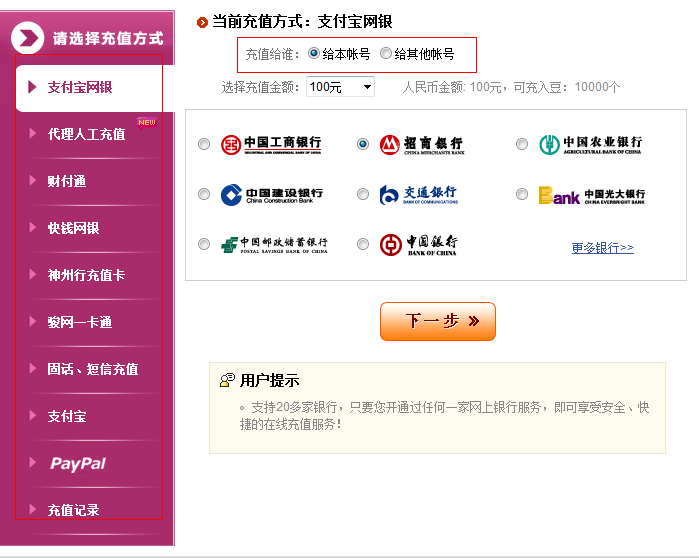Click the ICBC bank logo
The height and width of the screenshot is (558, 699).
click(272, 145)
